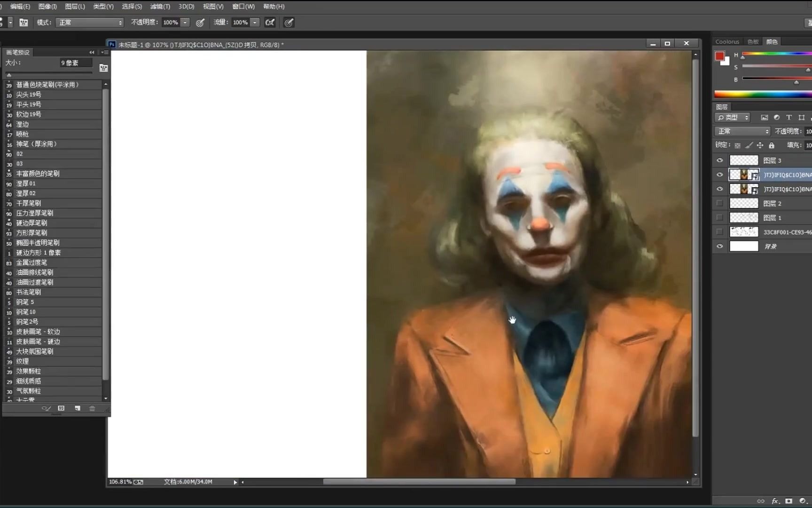Click document horizontal scrollbar
Screen dimensions: 812x508
pos(419,482)
